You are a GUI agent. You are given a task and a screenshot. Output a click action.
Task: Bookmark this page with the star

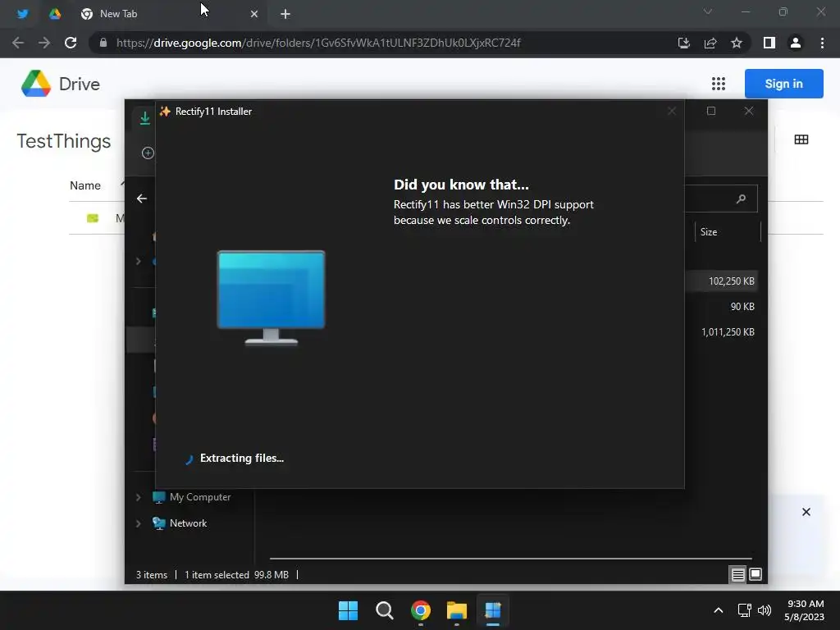[x=737, y=43]
